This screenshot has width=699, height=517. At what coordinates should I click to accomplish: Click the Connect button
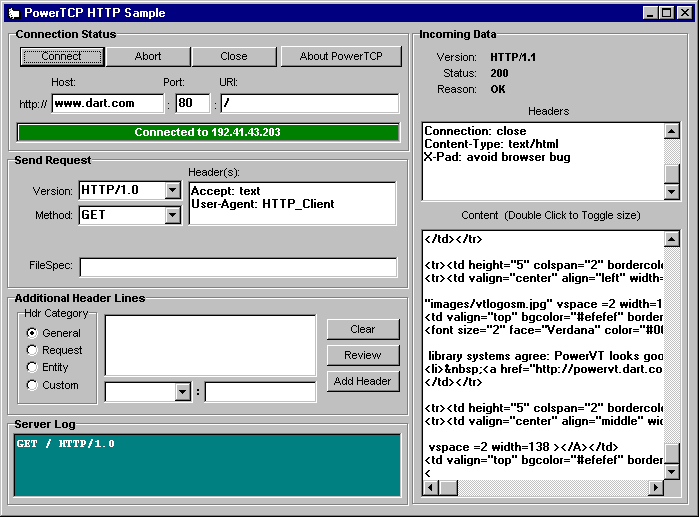pyautogui.click(x=62, y=57)
